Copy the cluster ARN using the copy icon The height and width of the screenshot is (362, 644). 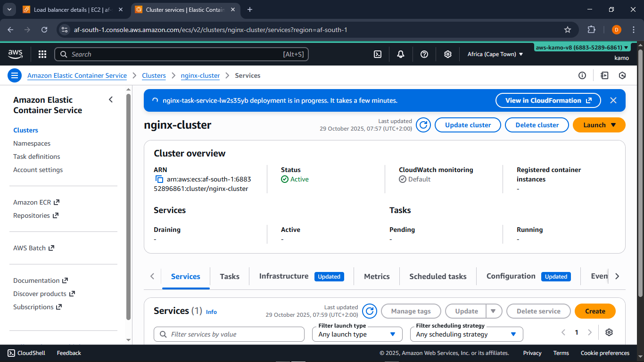coord(159,179)
